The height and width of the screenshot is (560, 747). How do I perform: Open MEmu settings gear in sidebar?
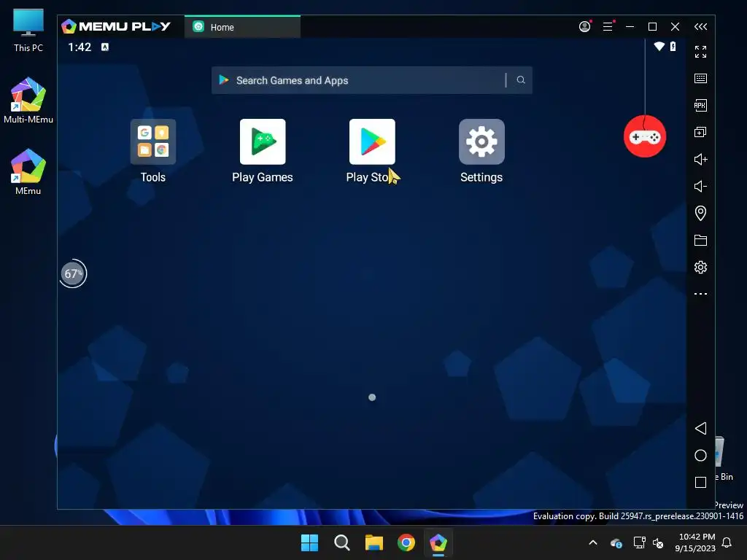point(700,267)
